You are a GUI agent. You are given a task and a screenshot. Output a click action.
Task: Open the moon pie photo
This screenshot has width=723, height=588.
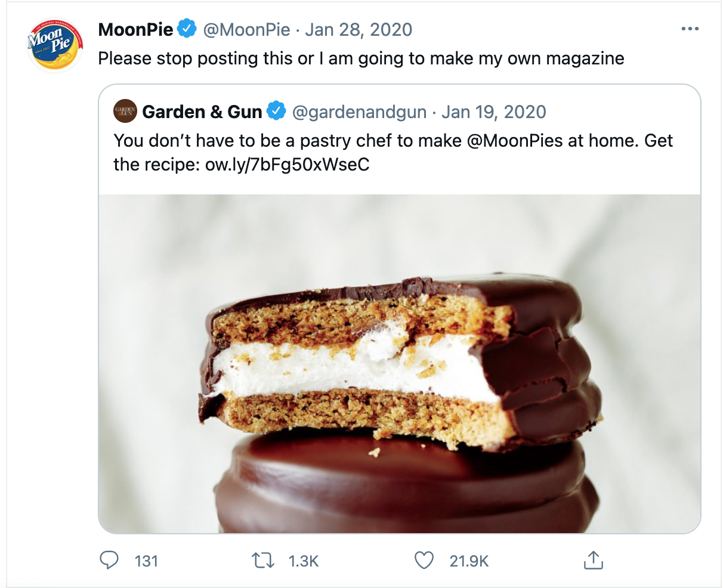(399, 363)
